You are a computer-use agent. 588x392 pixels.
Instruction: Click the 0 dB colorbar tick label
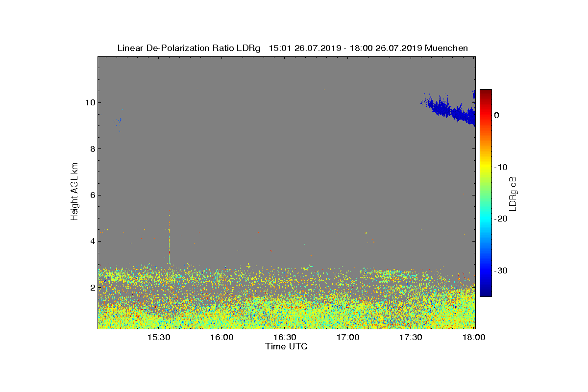click(496, 115)
